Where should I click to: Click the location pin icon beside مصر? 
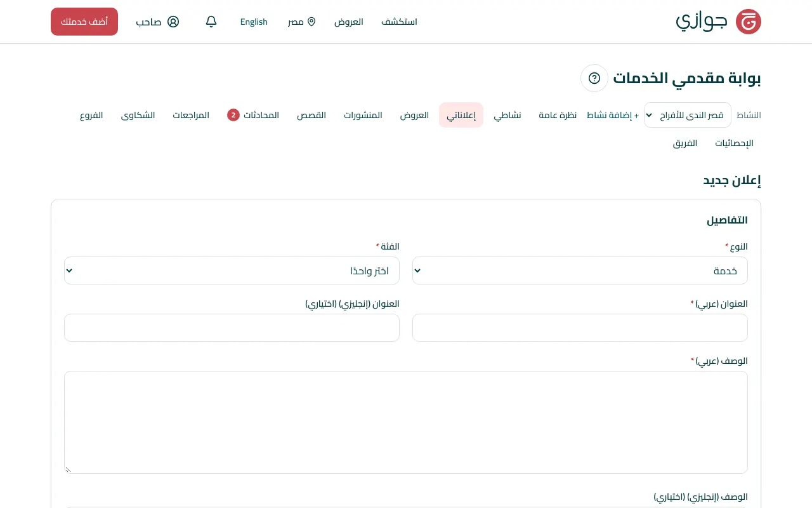coord(311,22)
